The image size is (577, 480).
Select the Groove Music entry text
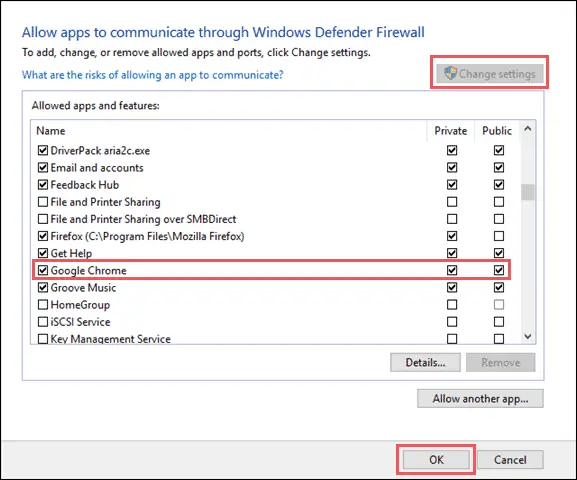[83, 287]
